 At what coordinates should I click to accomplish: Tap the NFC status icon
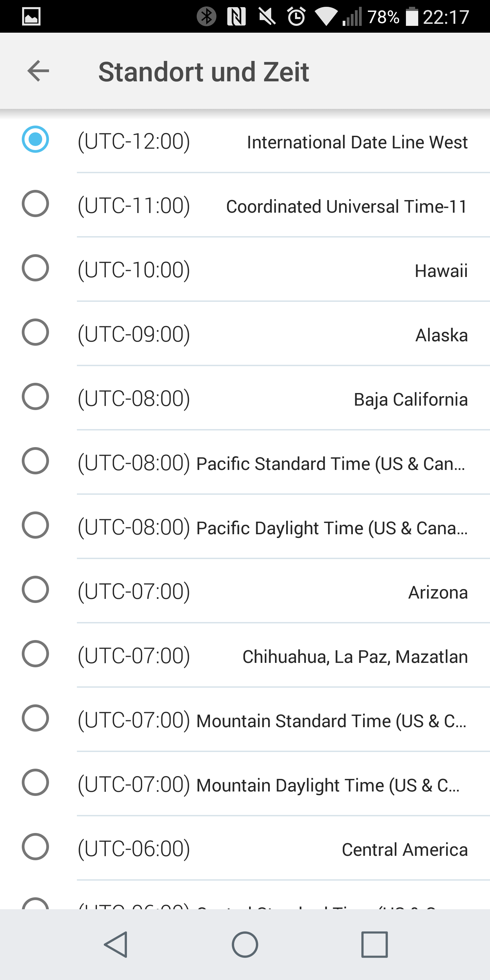236,17
